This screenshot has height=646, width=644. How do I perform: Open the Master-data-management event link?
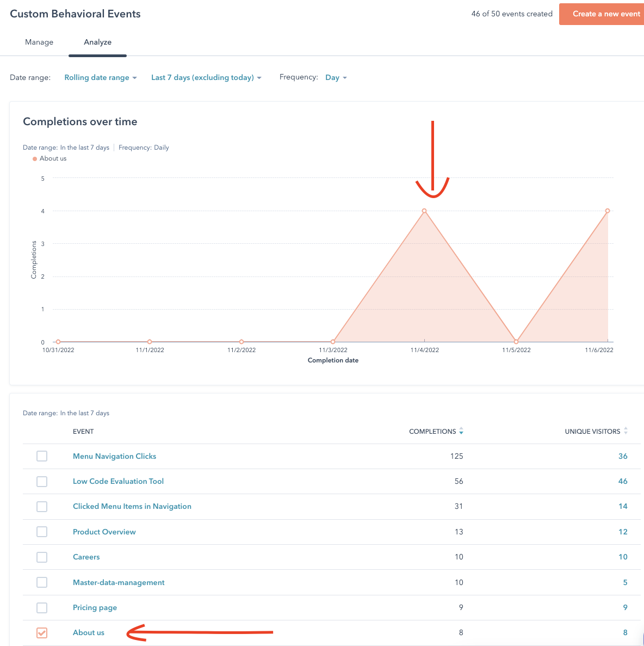click(x=119, y=582)
